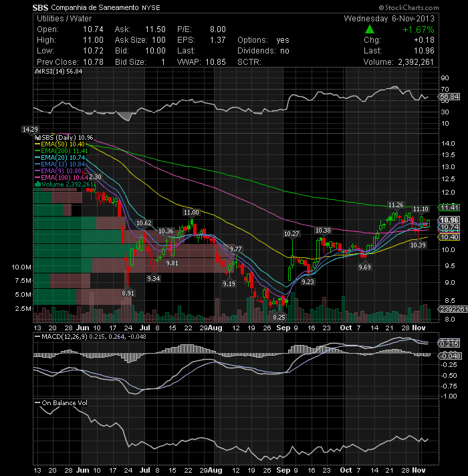468x476 pixels.
Task: Click the On Balance Vol label
Action: [64, 403]
